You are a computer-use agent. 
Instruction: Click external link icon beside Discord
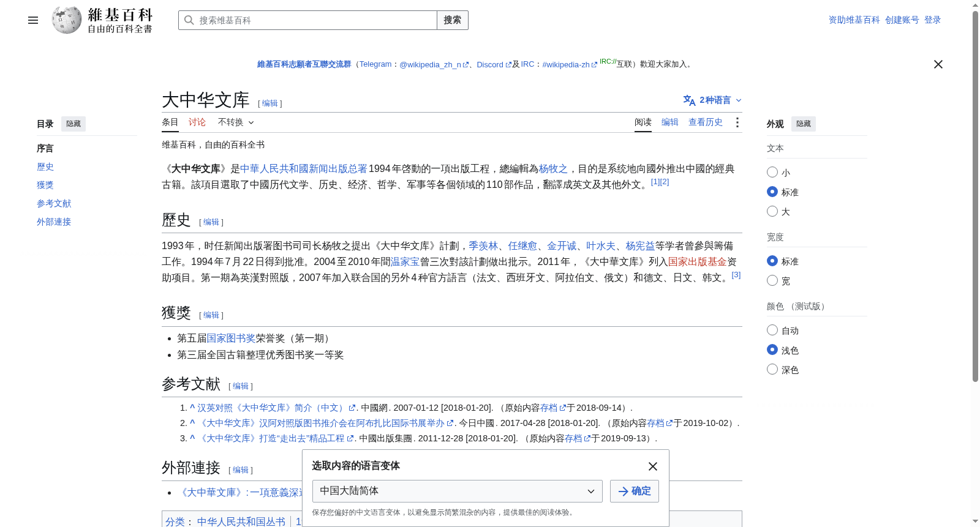tap(508, 65)
